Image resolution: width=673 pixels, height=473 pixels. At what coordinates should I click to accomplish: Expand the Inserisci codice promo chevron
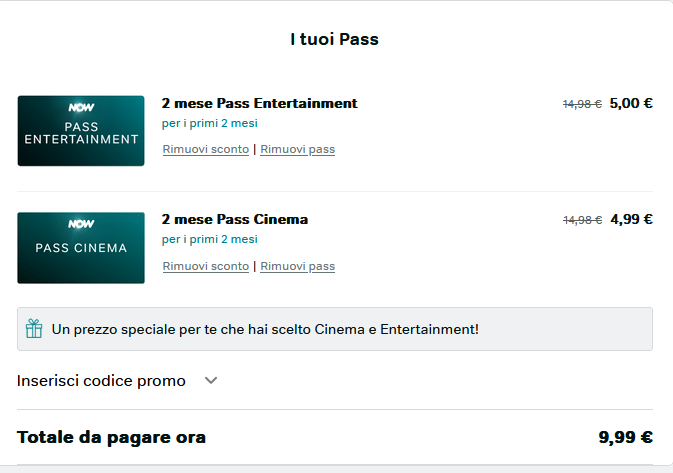[x=211, y=380]
